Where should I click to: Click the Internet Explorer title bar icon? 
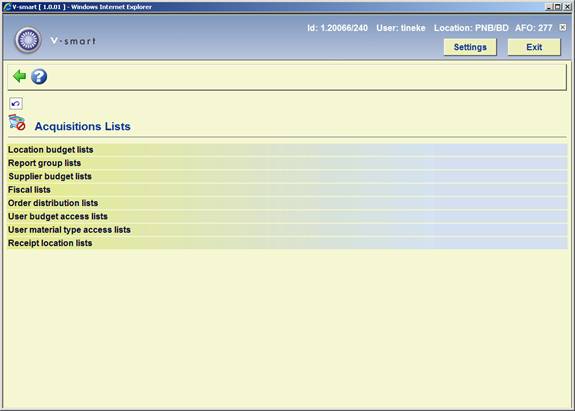[7, 7]
